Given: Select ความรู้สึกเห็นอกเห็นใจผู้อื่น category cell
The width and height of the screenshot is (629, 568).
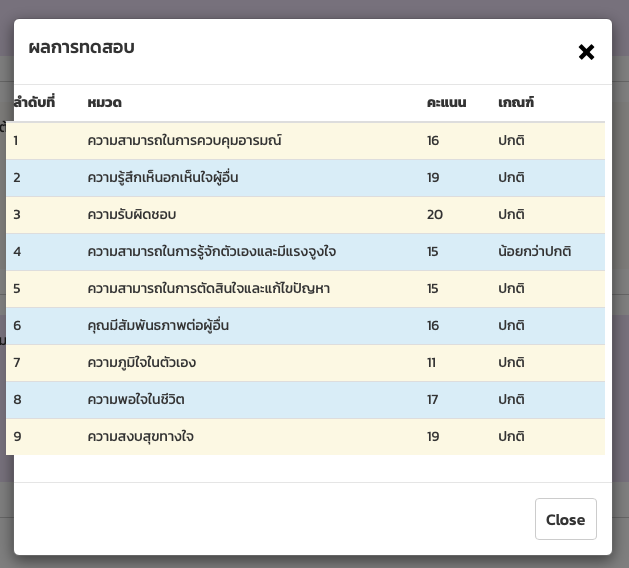Looking at the screenshot, I should pyautogui.click(x=162, y=177).
